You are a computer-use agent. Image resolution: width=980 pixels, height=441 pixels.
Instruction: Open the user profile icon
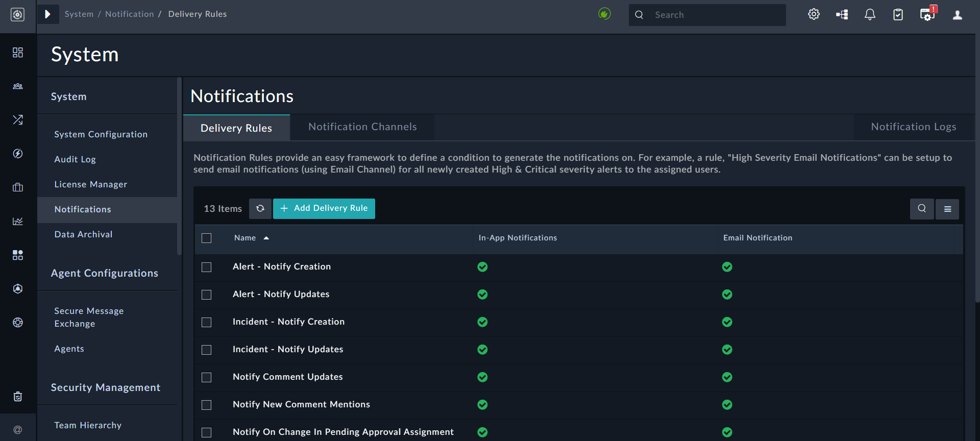click(x=958, y=15)
